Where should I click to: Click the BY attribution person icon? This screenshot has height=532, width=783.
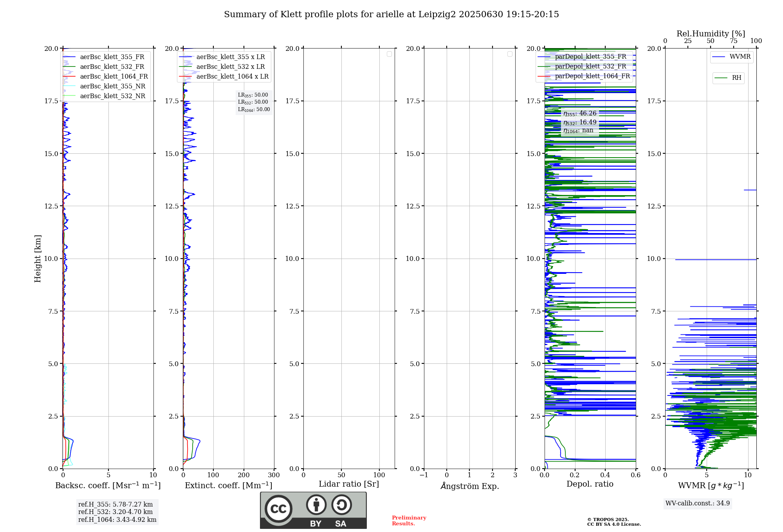coord(316,505)
